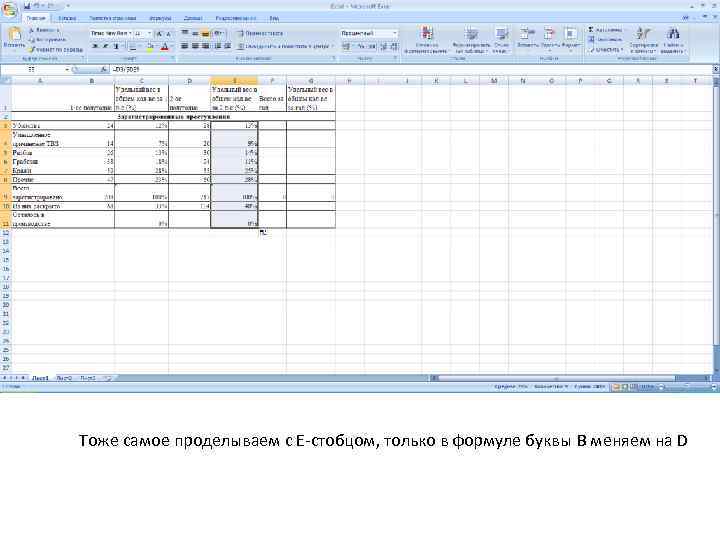Screen dimensions: 720x540
Task: Adjust the zoom slider in status bar
Action: pos(687,387)
